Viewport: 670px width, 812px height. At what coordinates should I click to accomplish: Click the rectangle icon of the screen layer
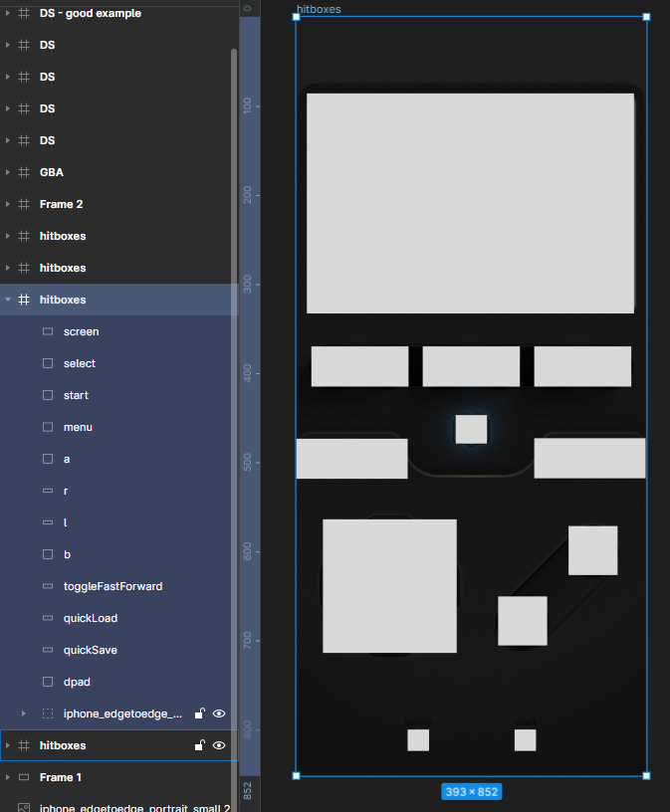point(48,331)
